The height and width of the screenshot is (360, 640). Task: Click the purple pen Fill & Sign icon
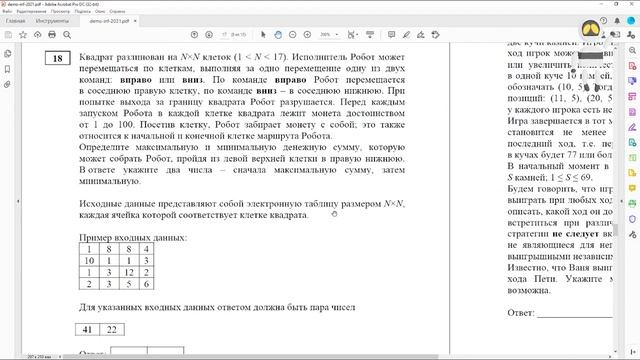pos(632,127)
